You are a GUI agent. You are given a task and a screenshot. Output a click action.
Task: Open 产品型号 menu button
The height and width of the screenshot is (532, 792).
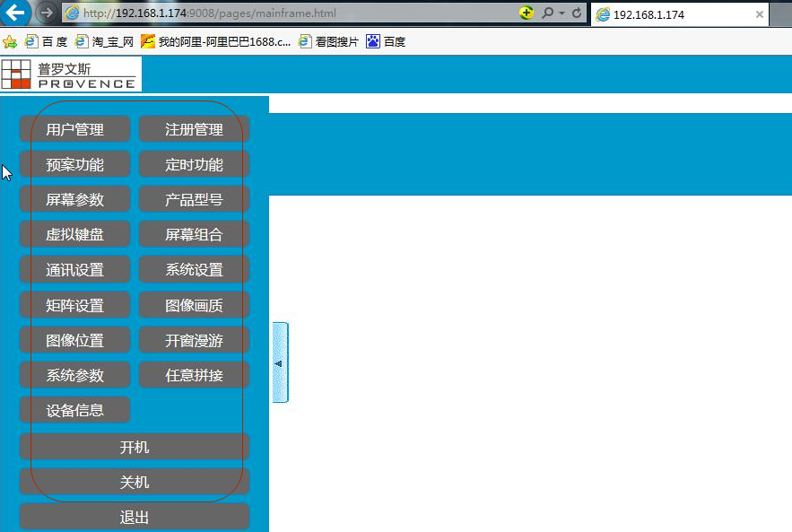[194, 199]
